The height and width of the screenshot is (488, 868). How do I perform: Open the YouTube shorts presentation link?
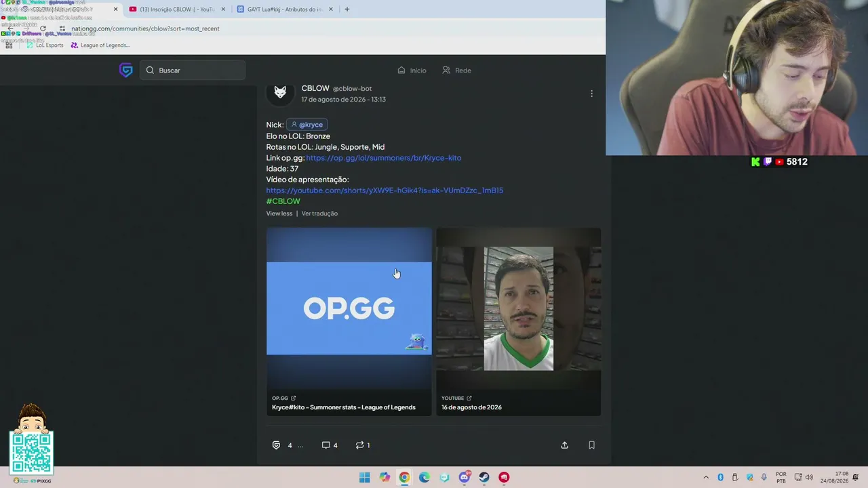click(384, 190)
